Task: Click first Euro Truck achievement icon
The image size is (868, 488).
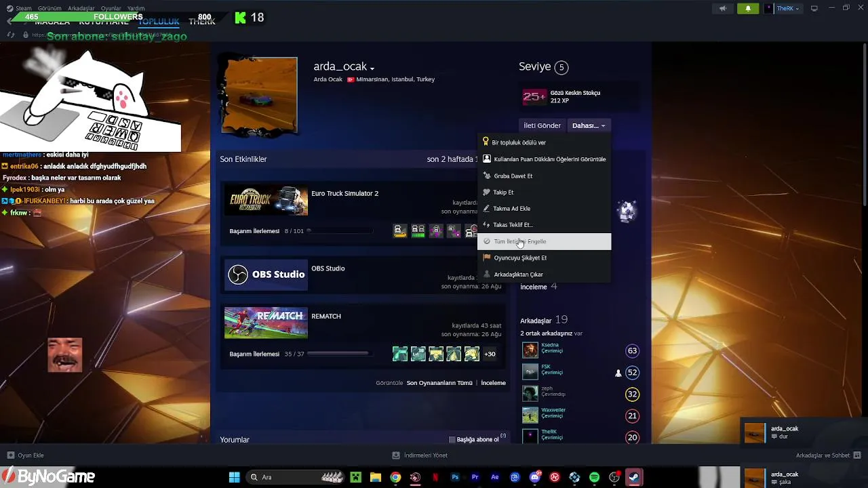Action: pos(400,231)
